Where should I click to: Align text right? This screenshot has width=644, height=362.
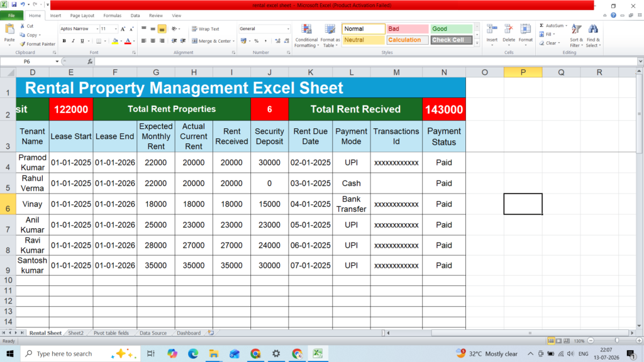coord(162,41)
